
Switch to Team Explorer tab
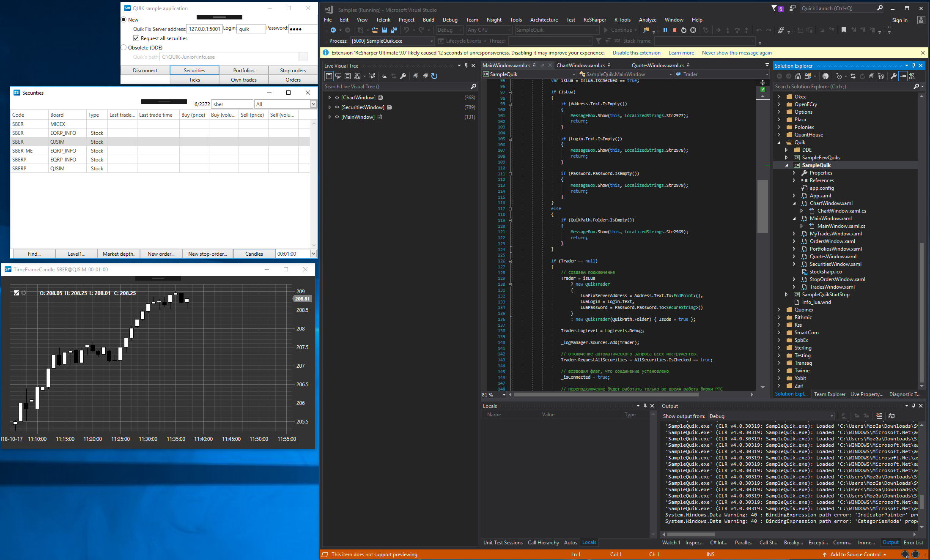tap(829, 394)
